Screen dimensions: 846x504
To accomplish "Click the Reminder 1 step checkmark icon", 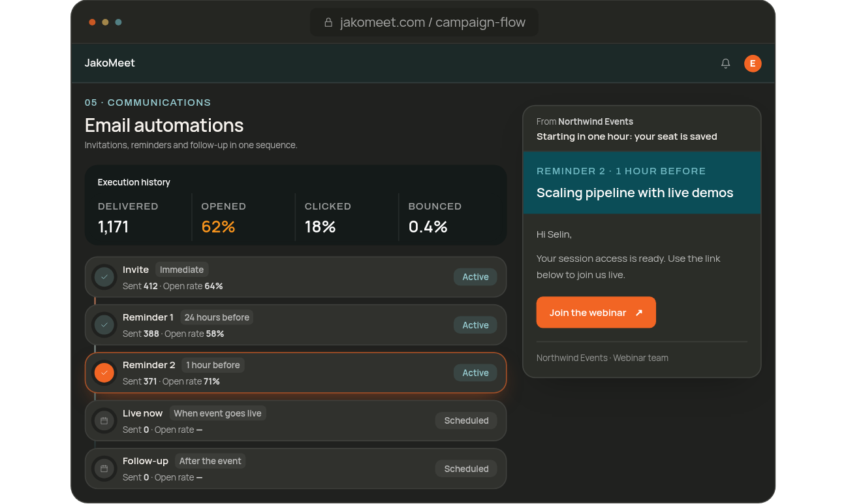I will pos(104,325).
